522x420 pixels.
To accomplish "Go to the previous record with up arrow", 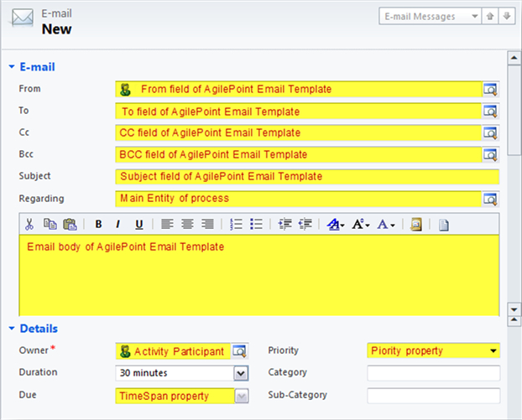I will [x=493, y=16].
